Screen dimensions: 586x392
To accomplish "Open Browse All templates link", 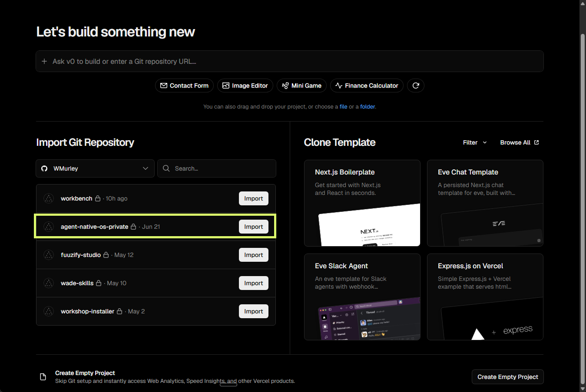I will [x=520, y=142].
